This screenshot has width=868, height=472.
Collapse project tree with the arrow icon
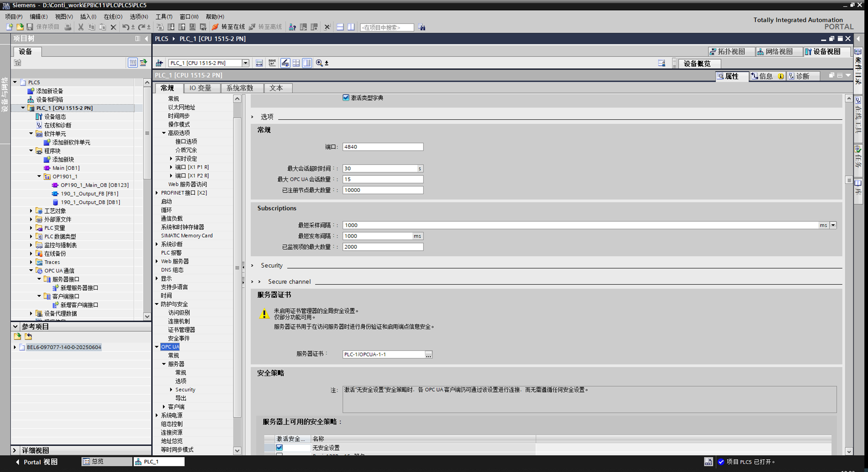[x=147, y=39]
